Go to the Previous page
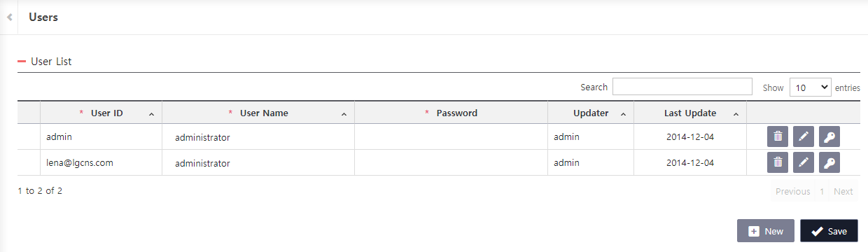868x252 pixels. pos(792,191)
